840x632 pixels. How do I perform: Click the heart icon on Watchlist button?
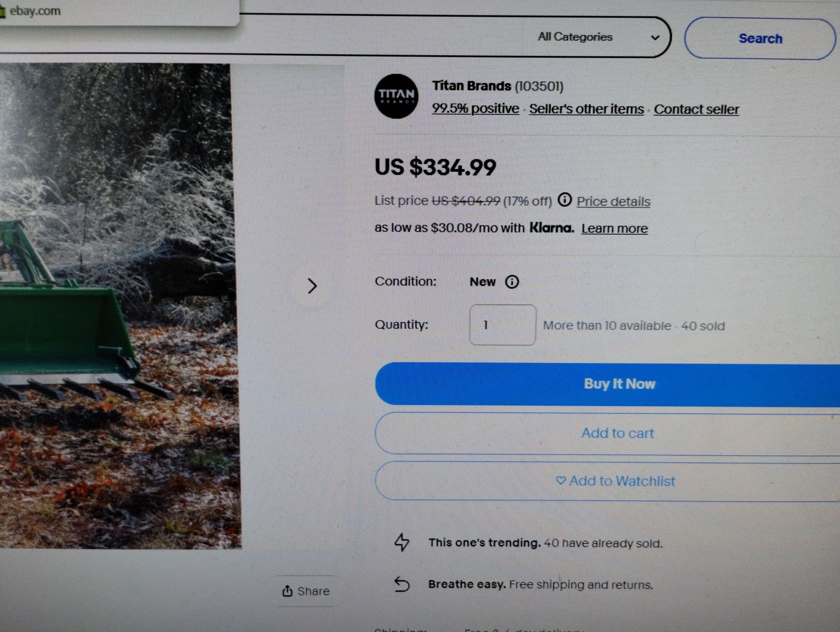(x=561, y=480)
